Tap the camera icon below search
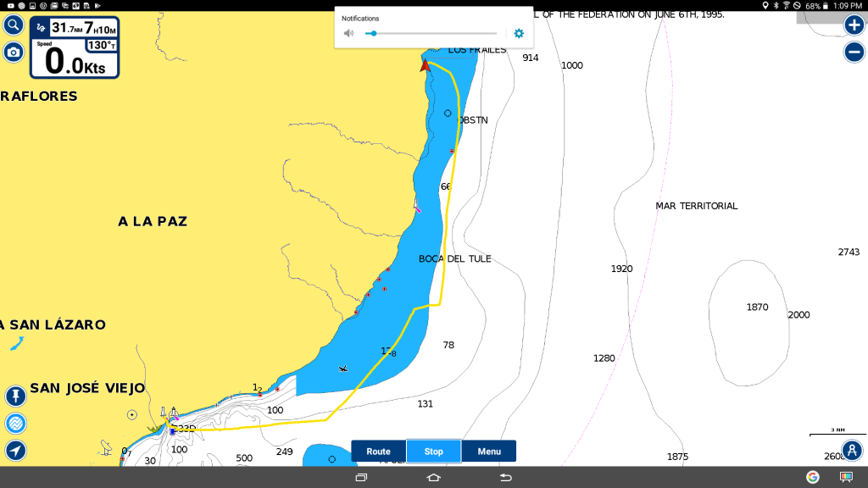868x488 pixels. [x=14, y=53]
